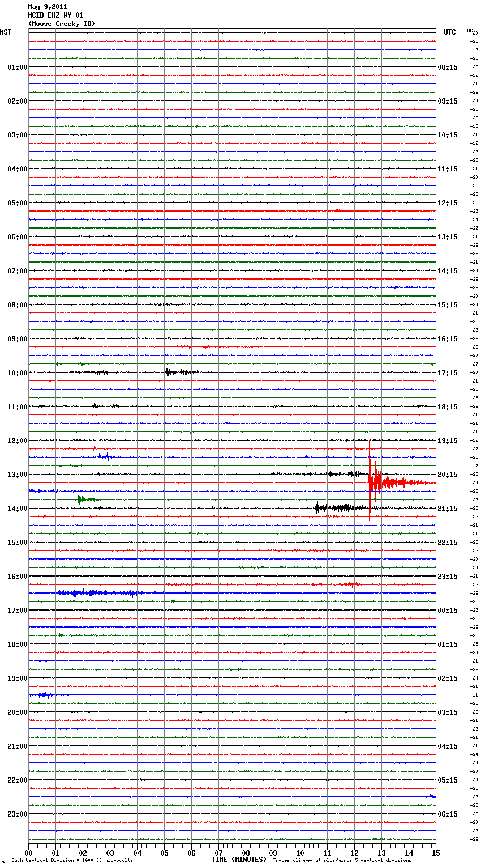This screenshot has height=868, width=481.
Task: Click the 09:00 MST hour label
Action: coord(18,338)
